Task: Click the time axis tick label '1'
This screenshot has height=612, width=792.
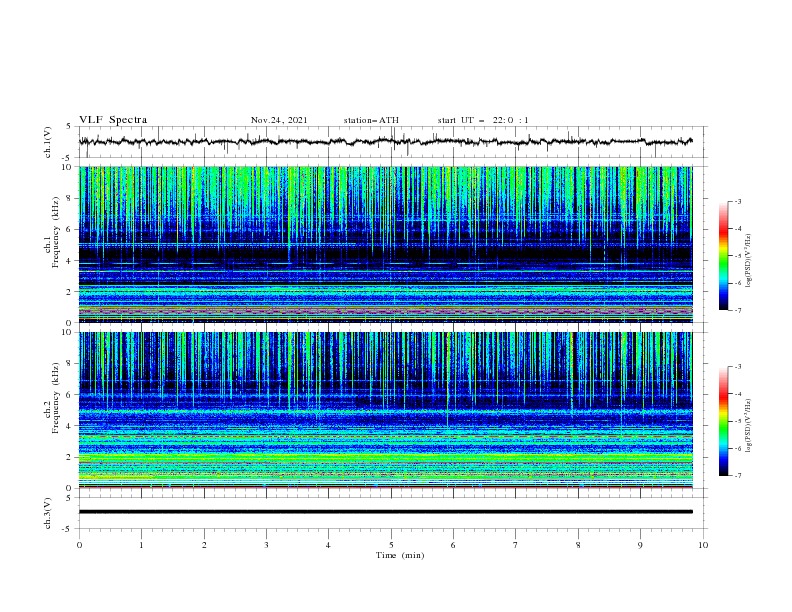Action: (141, 545)
